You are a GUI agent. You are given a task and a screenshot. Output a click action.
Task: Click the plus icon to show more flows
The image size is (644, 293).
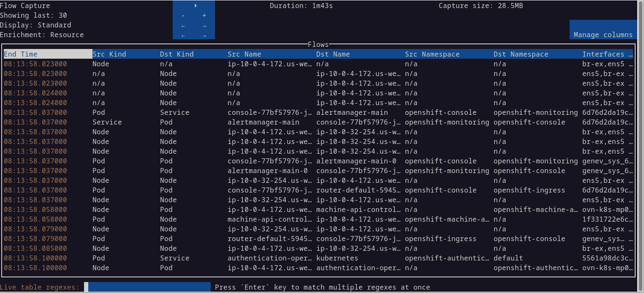pyautogui.click(x=204, y=15)
